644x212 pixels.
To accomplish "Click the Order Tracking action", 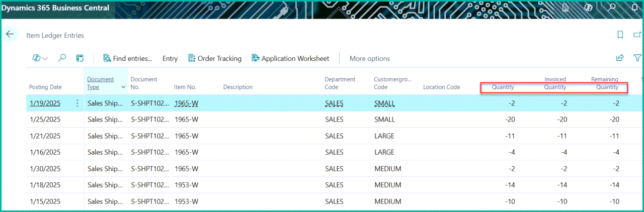I will coord(214,58).
